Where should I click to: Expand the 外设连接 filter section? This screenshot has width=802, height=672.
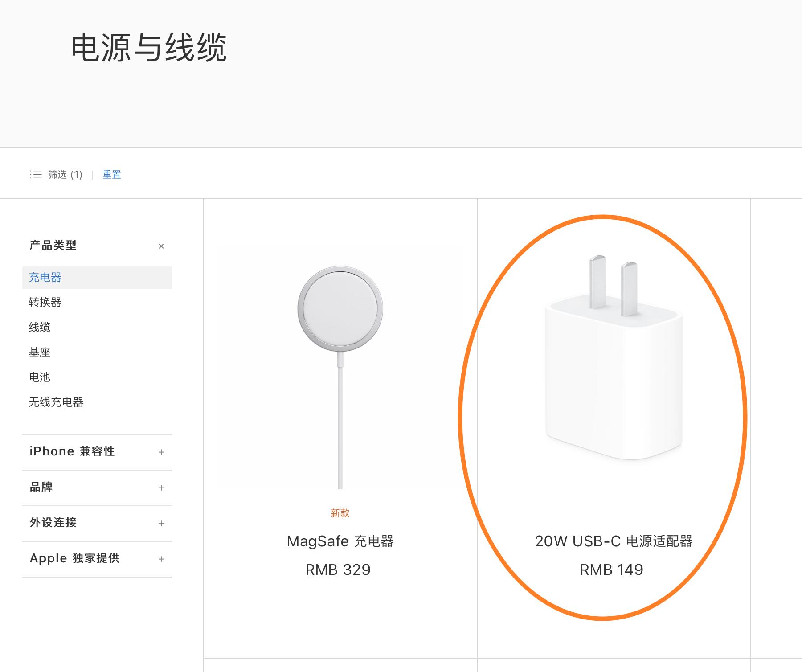click(161, 523)
